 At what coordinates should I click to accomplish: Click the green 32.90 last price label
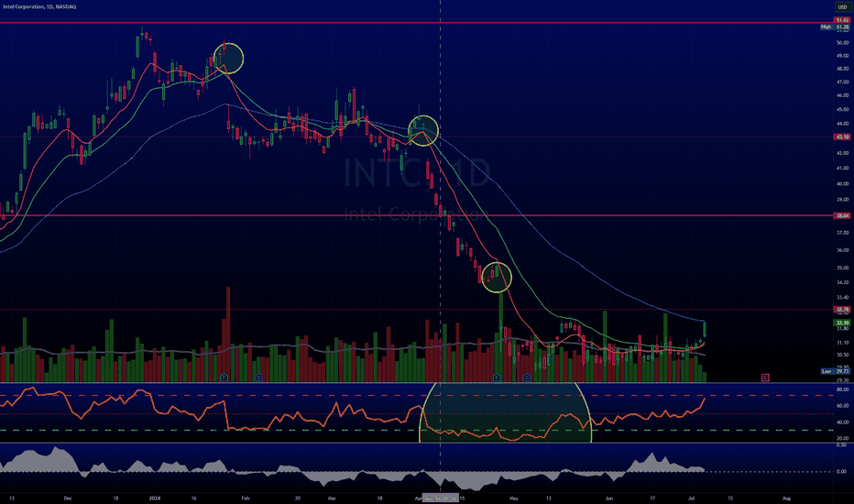(x=842, y=323)
